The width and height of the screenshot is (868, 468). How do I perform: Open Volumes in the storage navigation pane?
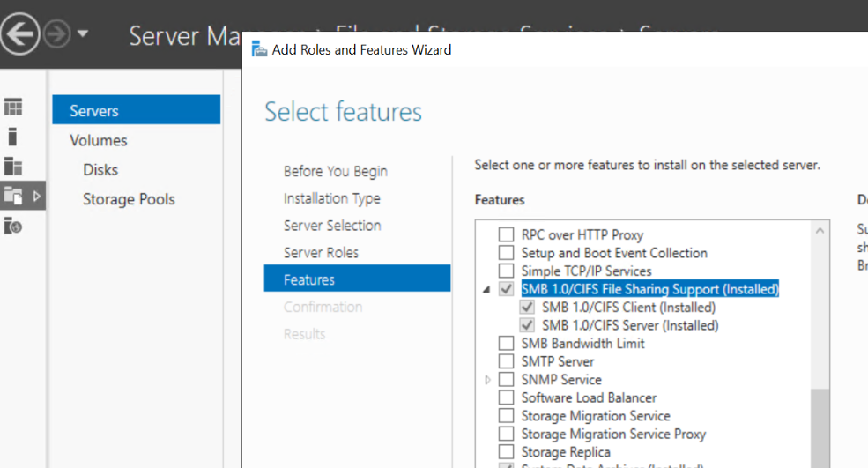pos(99,141)
